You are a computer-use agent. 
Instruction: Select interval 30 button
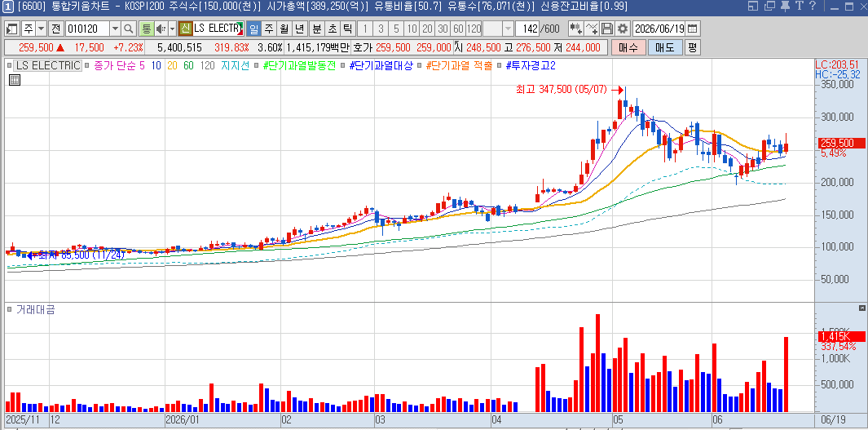[443, 29]
